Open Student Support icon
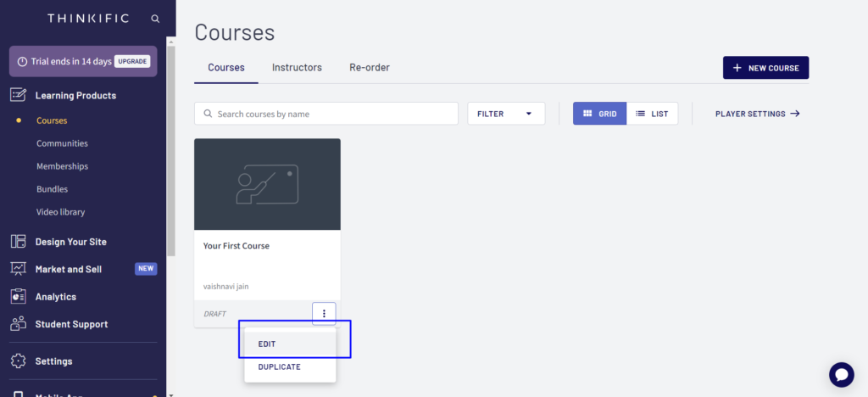 18,324
